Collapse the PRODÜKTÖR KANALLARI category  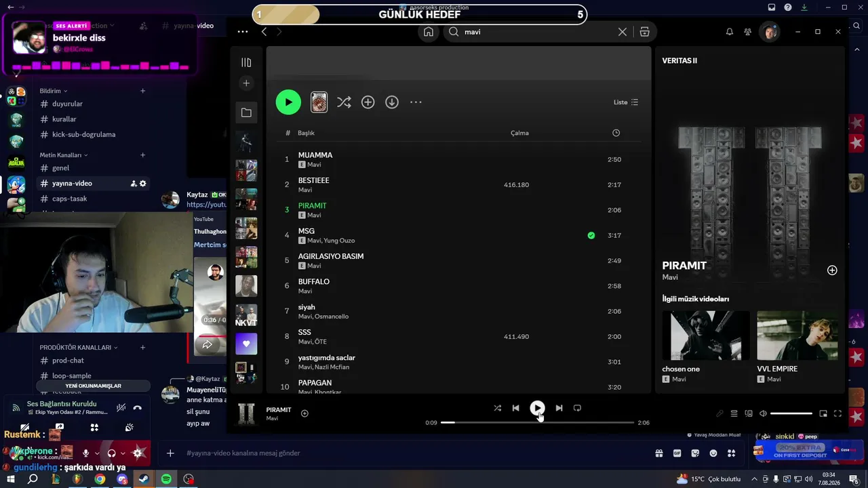[79, 348]
